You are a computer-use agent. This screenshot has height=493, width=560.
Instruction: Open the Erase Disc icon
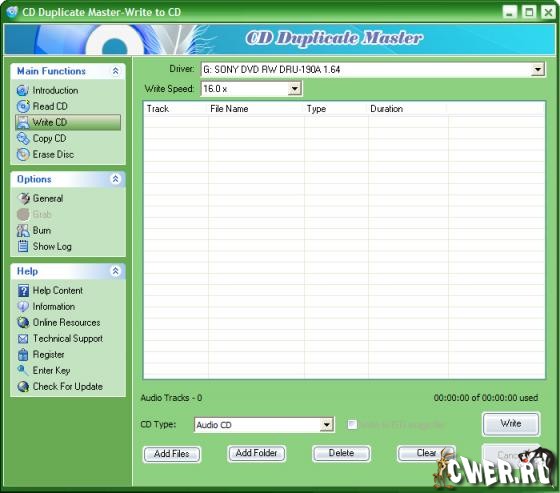[x=23, y=154]
